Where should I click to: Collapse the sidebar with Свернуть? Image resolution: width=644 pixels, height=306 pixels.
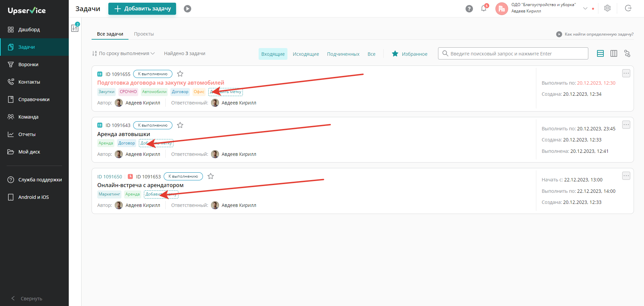[x=27, y=299]
